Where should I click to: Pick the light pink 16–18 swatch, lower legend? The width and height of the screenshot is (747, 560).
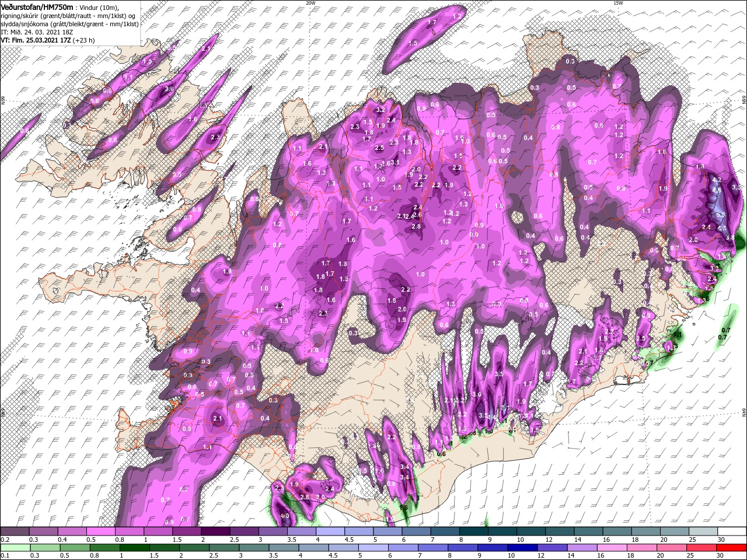click(613, 548)
